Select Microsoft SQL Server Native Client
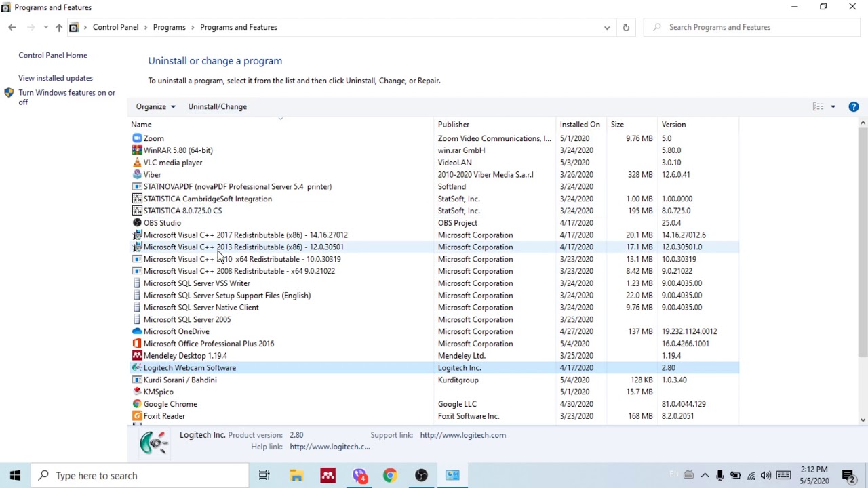This screenshot has height=488, width=868. pyautogui.click(x=434, y=307)
